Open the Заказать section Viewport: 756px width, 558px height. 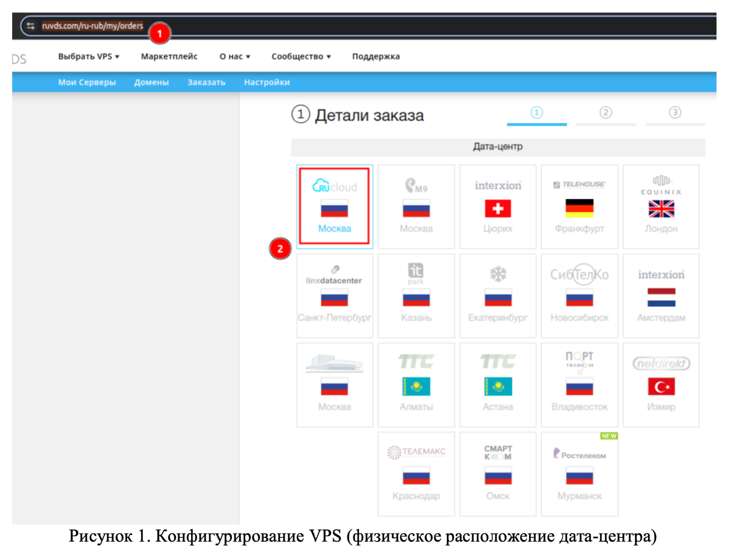[x=206, y=82]
